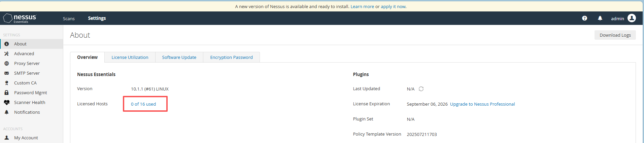Switch to the Encryption Password tab
644x143 pixels.
click(232, 57)
